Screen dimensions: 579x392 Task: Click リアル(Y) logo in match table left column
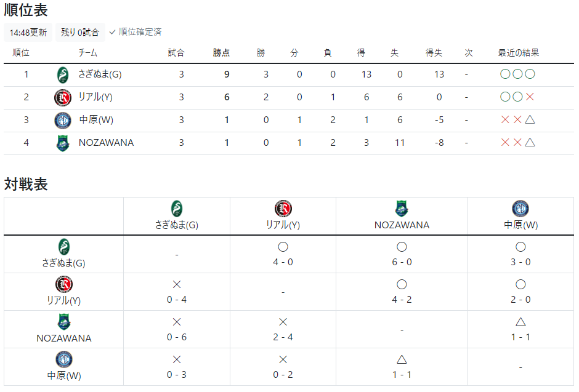[x=64, y=284]
